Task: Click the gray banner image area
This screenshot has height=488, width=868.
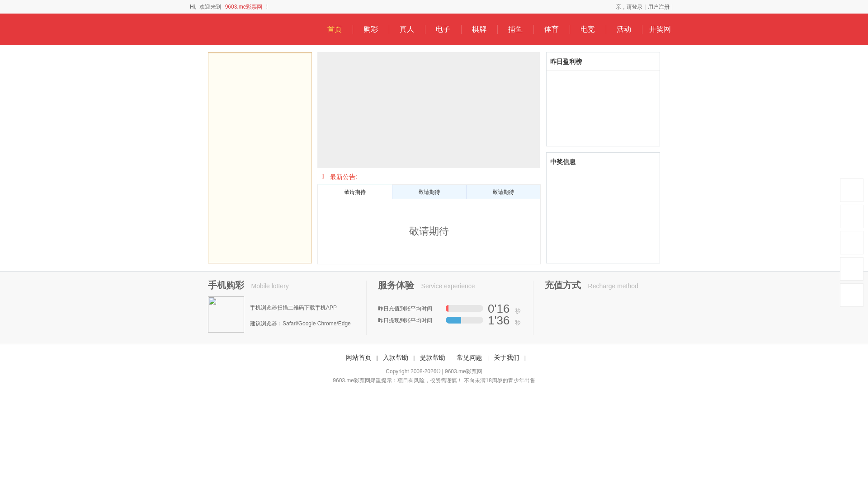Action: (429, 110)
